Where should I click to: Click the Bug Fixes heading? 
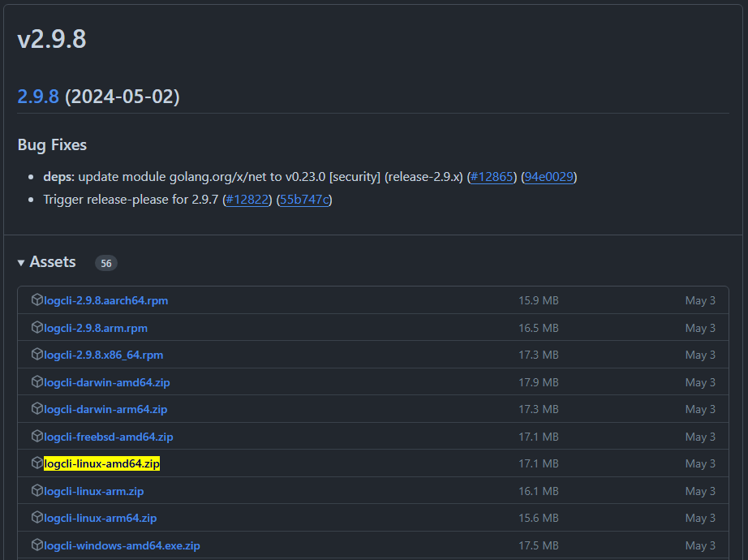click(52, 145)
